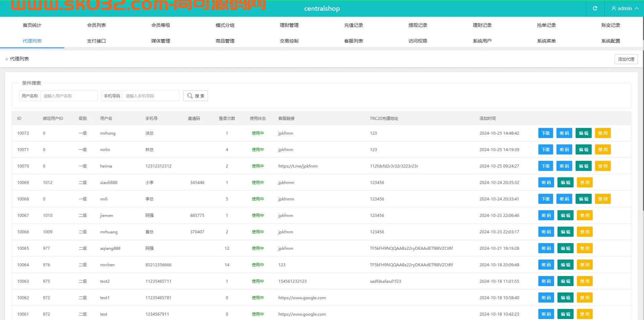The width and height of the screenshot is (644, 320).
Task: Click 禁用 button on the mrchen row
Action: tap(585, 265)
